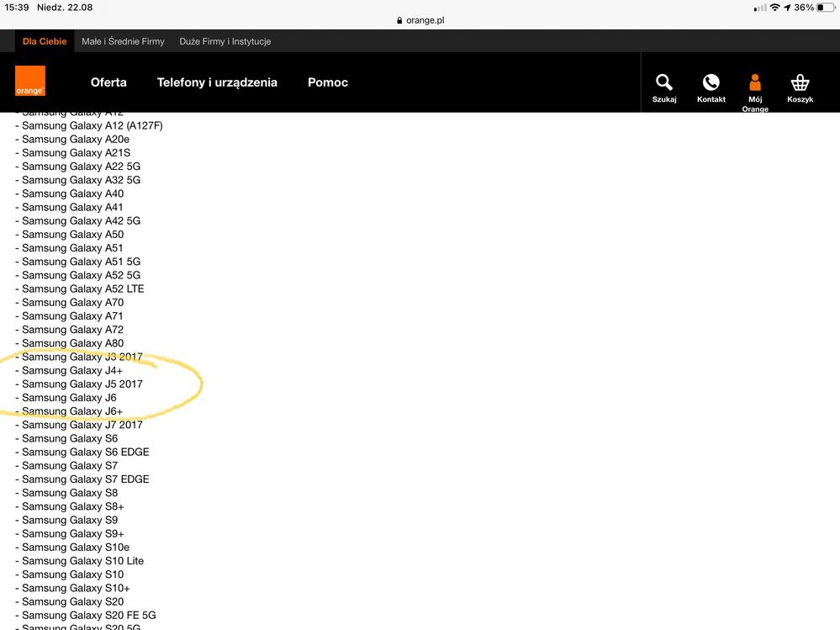The width and height of the screenshot is (840, 630).
Task: Select text Samsung Galaxy S10+
Action: point(76,588)
